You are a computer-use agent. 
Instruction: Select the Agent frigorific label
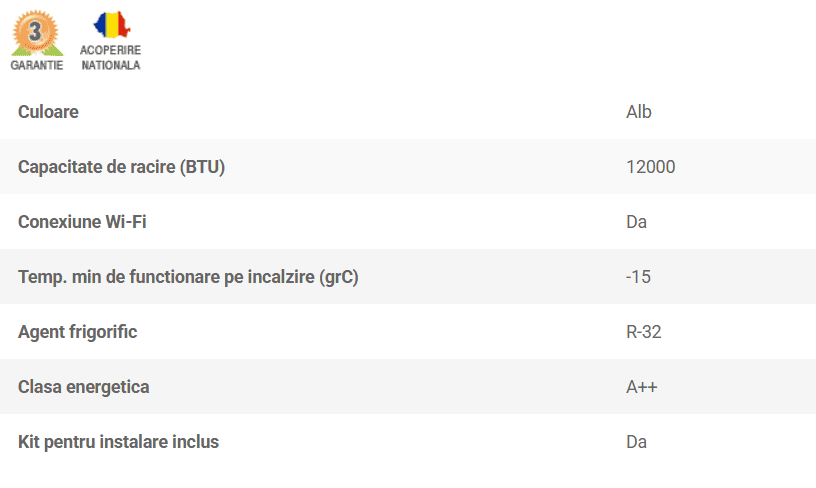click(x=77, y=332)
